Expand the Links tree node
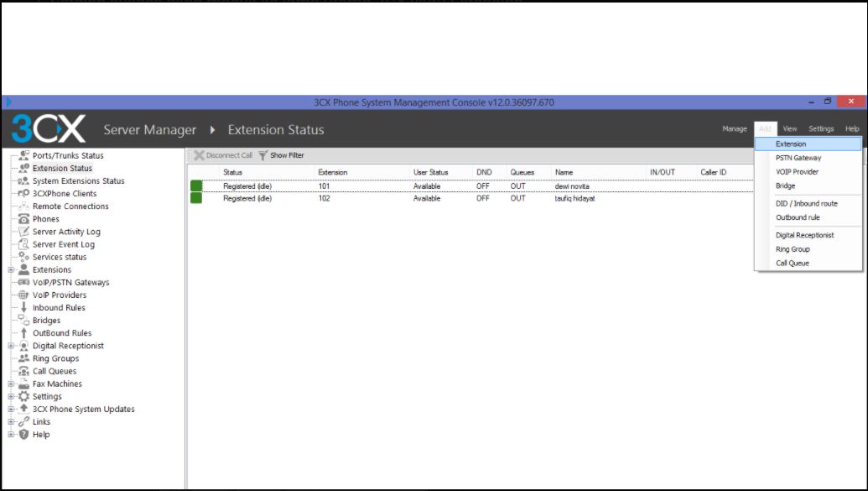The image size is (868, 491). point(11,421)
